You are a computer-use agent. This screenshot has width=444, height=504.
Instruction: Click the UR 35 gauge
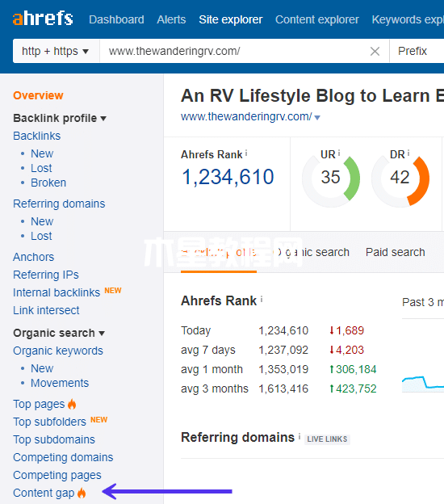click(x=331, y=178)
